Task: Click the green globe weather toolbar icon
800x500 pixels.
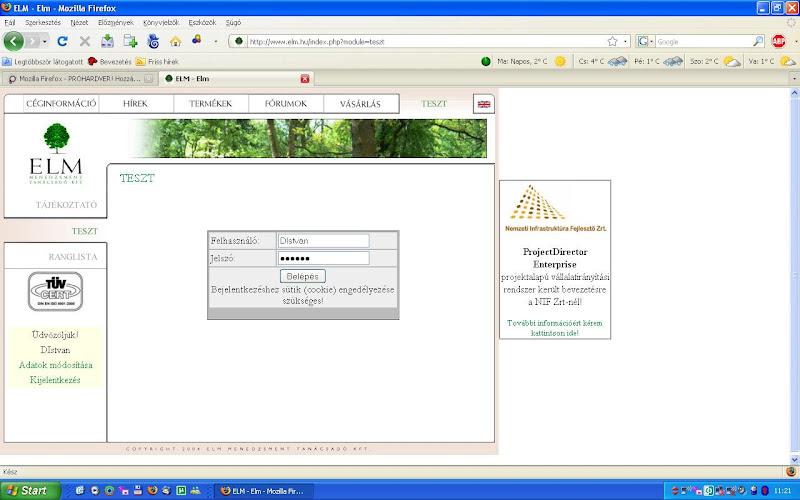Action: 486,61
